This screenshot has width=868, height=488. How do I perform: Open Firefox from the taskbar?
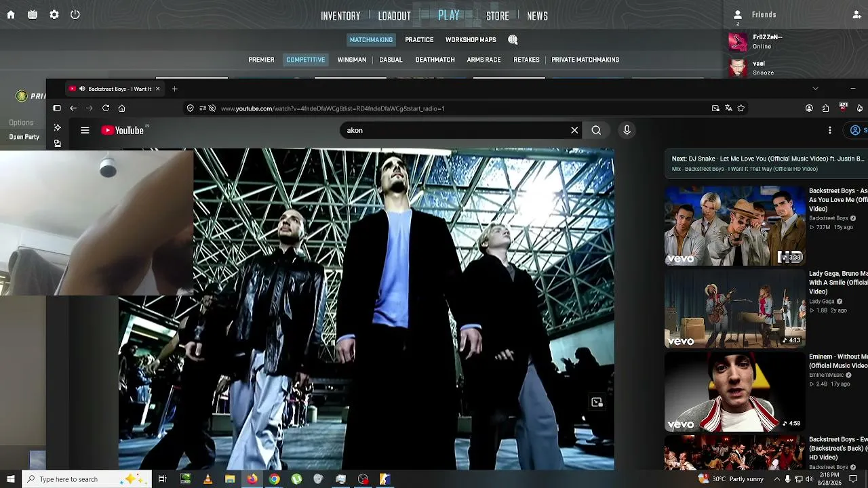pyautogui.click(x=252, y=479)
